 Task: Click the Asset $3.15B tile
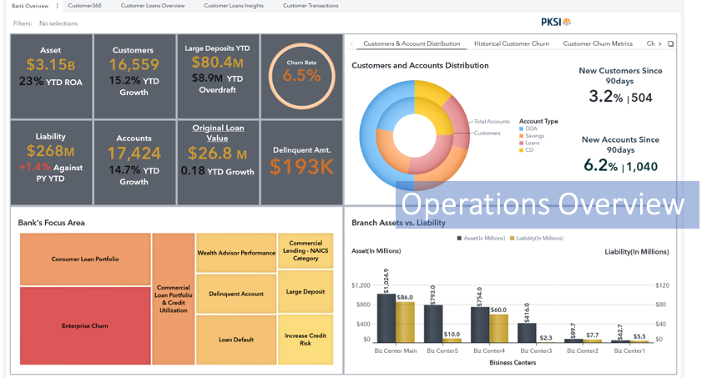pos(51,76)
